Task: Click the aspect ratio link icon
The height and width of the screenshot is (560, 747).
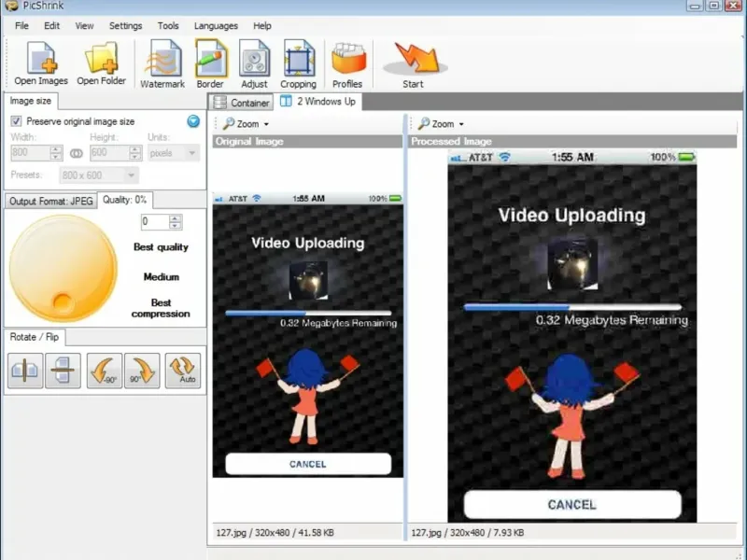Action: click(77, 153)
